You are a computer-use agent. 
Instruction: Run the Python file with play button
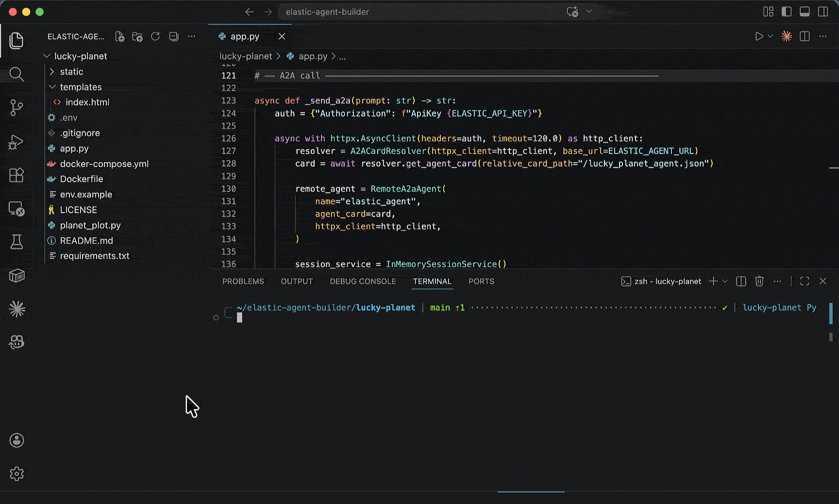759,36
